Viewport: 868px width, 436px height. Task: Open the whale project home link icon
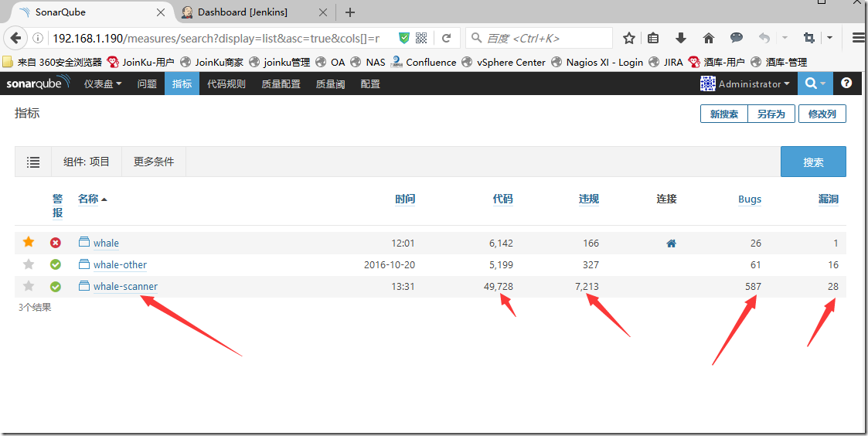[671, 243]
